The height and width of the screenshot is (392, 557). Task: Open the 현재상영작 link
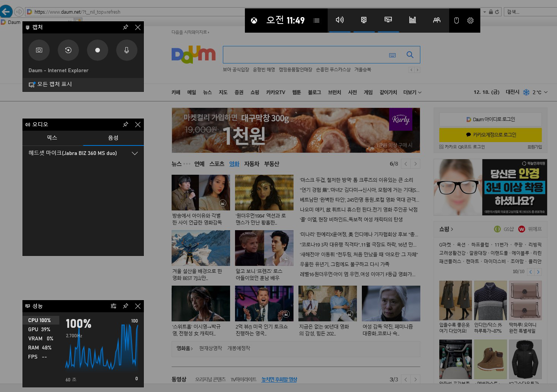[210, 348]
